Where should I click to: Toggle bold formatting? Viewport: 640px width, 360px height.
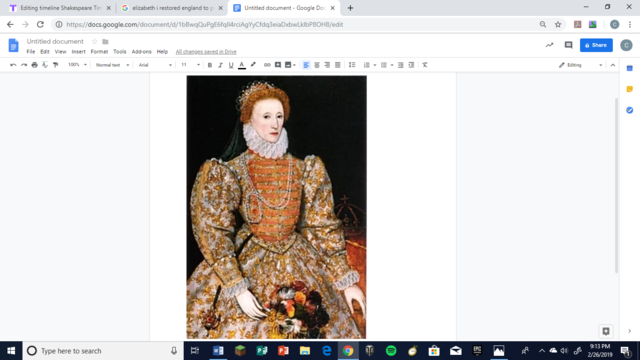pyautogui.click(x=210, y=65)
